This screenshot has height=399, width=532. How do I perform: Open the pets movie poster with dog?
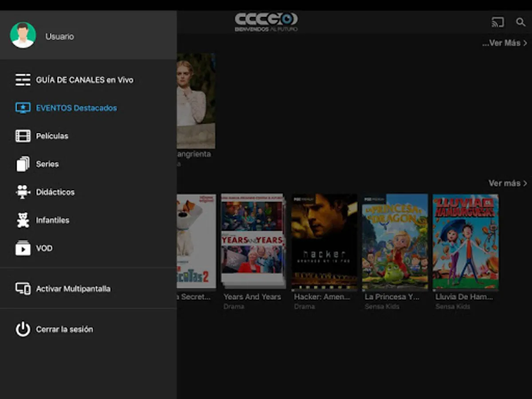196,242
